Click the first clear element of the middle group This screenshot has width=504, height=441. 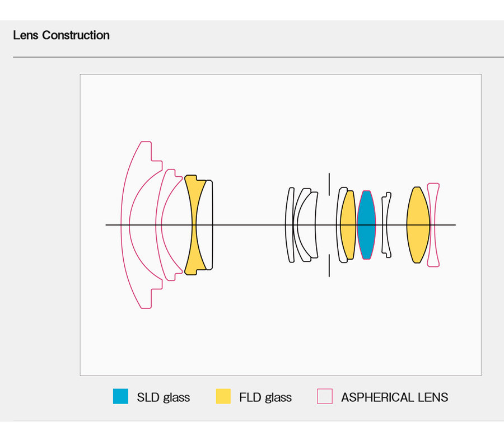coord(289,224)
